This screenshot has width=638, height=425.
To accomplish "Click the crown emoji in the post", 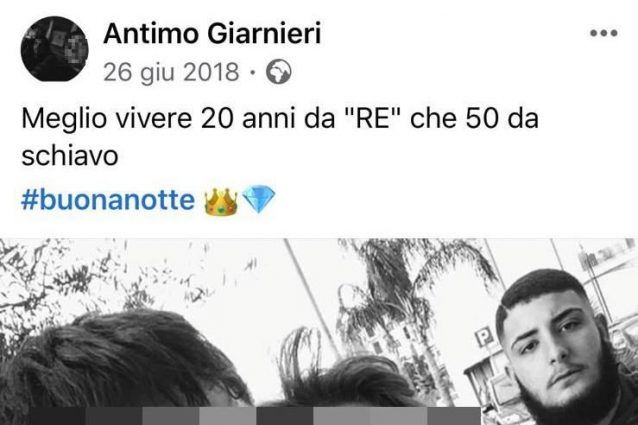I will [x=221, y=201].
